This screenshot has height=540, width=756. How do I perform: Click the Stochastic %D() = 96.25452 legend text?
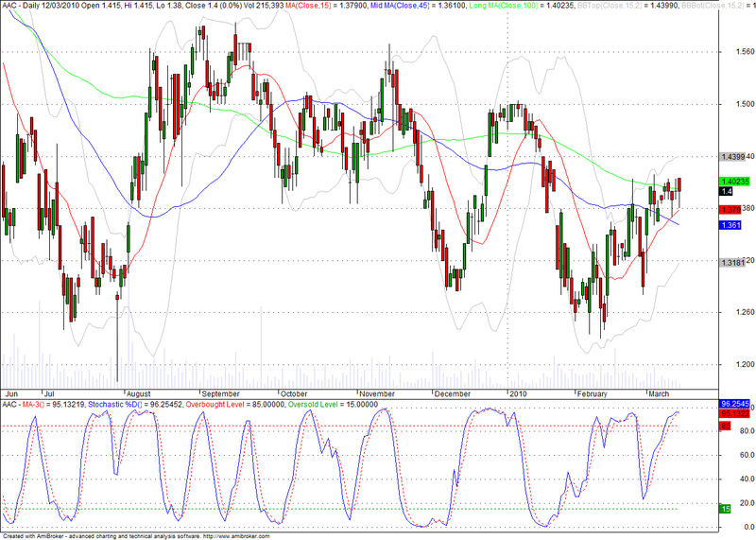point(135,405)
